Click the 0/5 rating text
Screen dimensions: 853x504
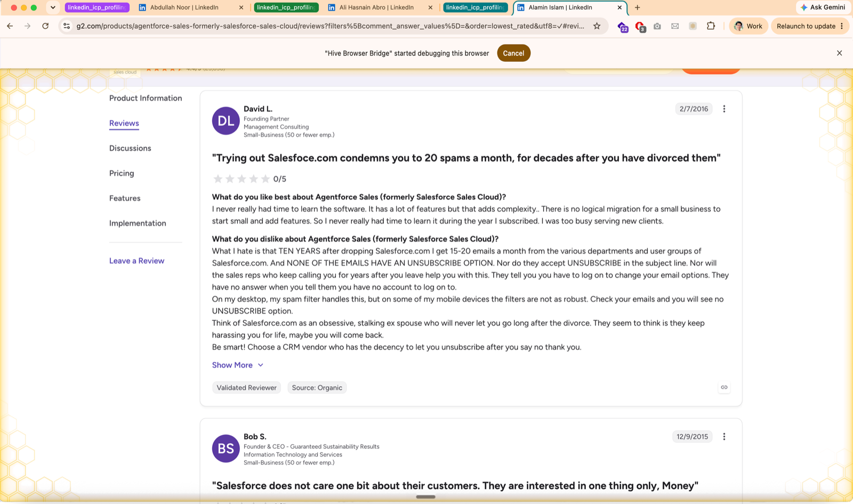(x=279, y=179)
